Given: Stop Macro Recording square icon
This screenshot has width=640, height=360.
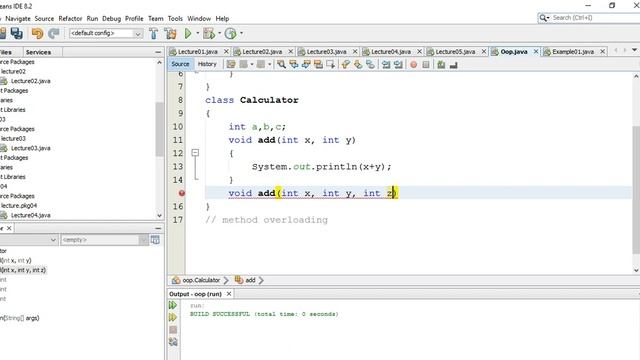Looking at the screenshot, I should point(426,64).
